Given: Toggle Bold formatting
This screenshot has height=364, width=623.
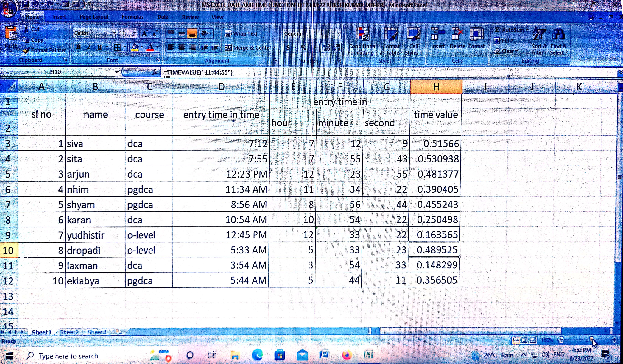Looking at the screenshot, I should [x=78, y=47].
